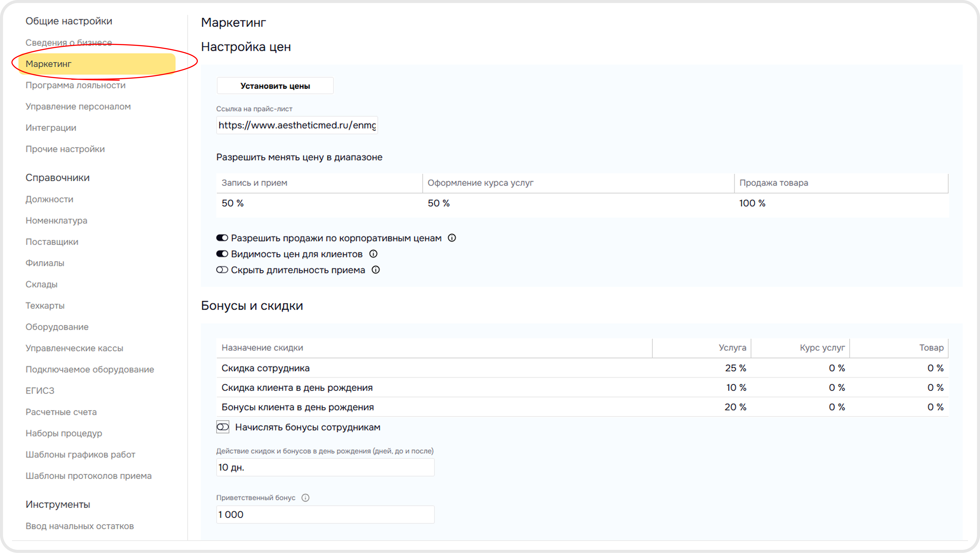Screen dimensions: 980x553
Task: Select Бонусы клиента в день рождения label
Action: 298,407
